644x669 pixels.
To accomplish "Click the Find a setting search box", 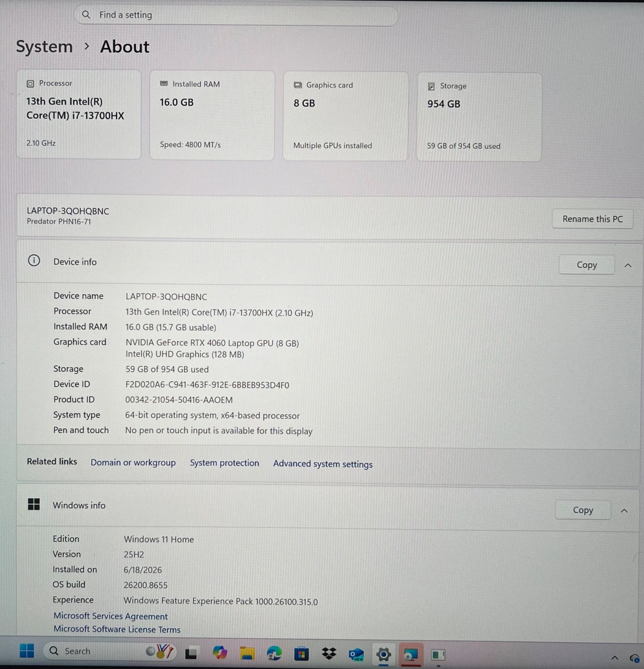I will tap(236, 15).
